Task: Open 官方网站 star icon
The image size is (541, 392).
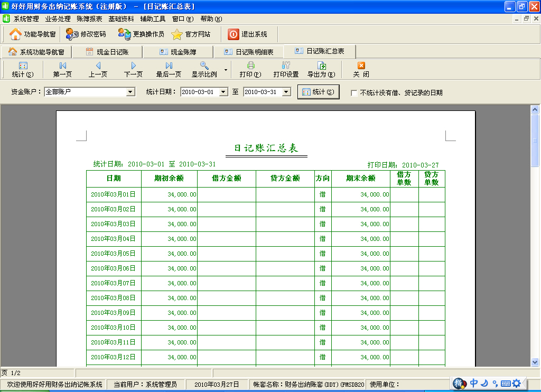Action: tap(177, 34)
